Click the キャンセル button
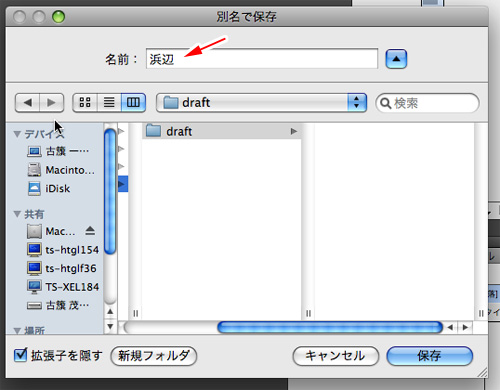The height and width of the screenshot is (390, 500). pyautogui.click(x=335, y=356)
